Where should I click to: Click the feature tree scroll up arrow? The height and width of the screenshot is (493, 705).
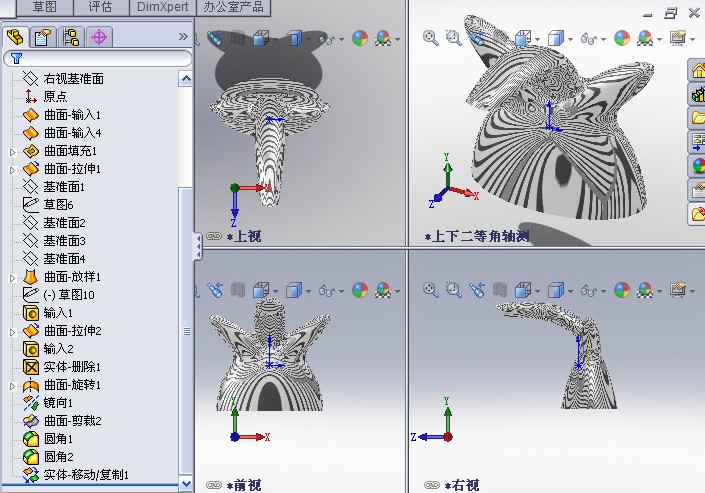tap(186, 79)
